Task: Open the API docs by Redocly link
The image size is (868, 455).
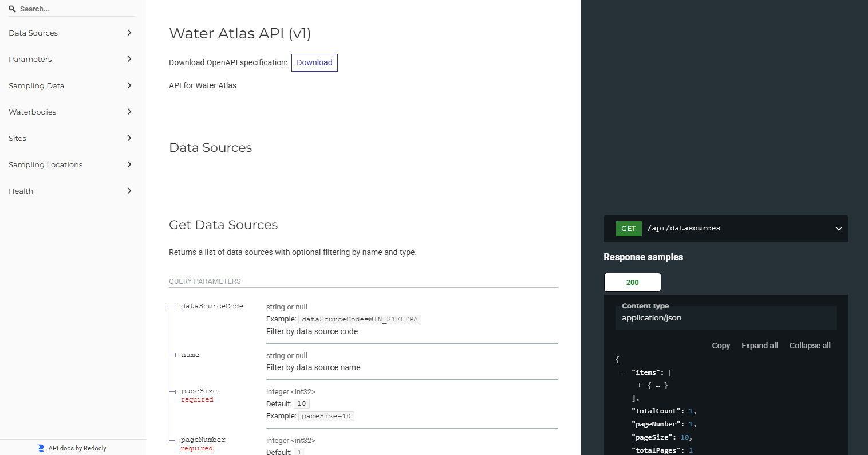Action: (x=77, y=448)
